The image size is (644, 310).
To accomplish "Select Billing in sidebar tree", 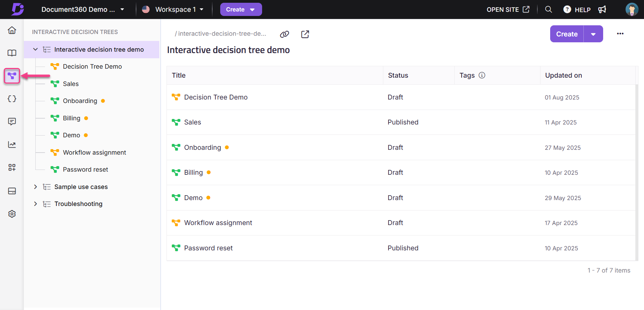I will coord(72,118).
